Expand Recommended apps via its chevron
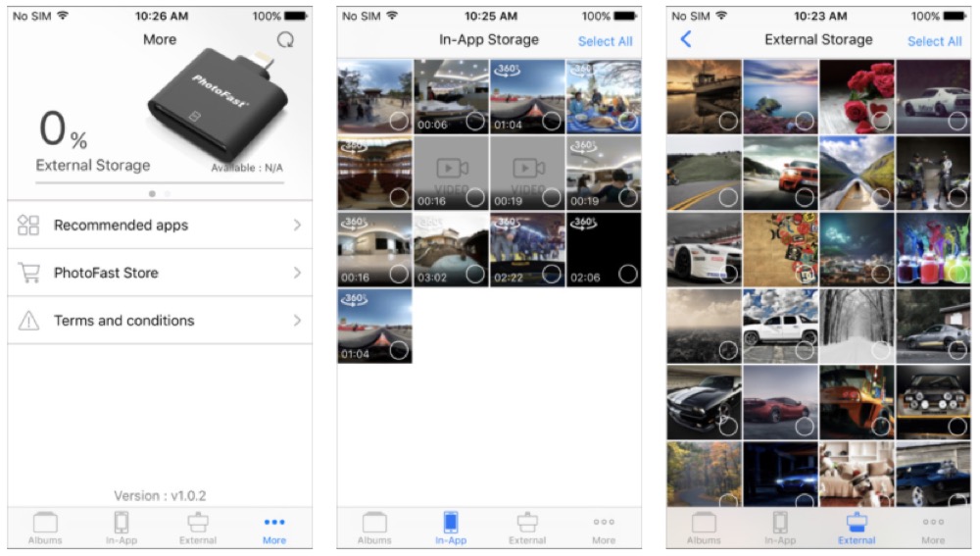 tap(298, 226)
